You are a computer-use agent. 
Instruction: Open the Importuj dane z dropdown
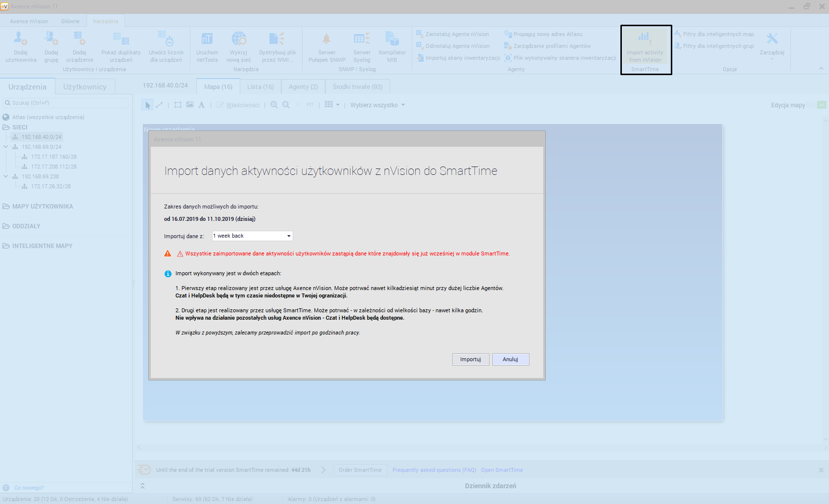289,236
